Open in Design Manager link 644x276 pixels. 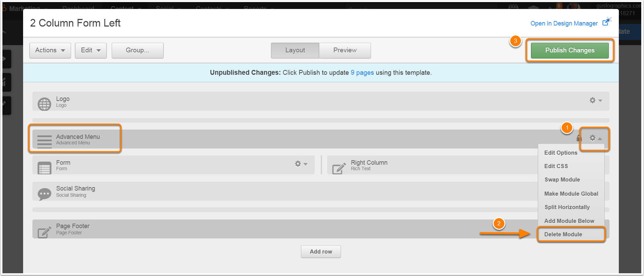[564, 23]
